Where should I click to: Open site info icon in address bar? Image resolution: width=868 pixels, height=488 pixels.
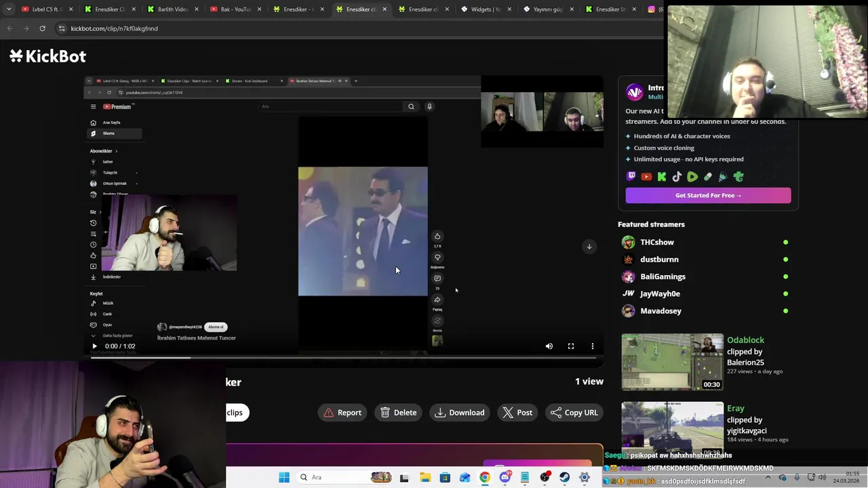pyautogui.click(x=62, y=28)
